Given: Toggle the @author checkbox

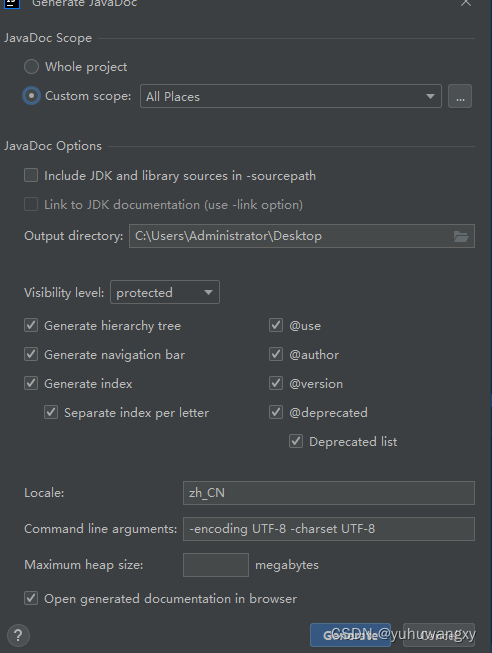Looking at the screenshot, I should coord(276,354).
